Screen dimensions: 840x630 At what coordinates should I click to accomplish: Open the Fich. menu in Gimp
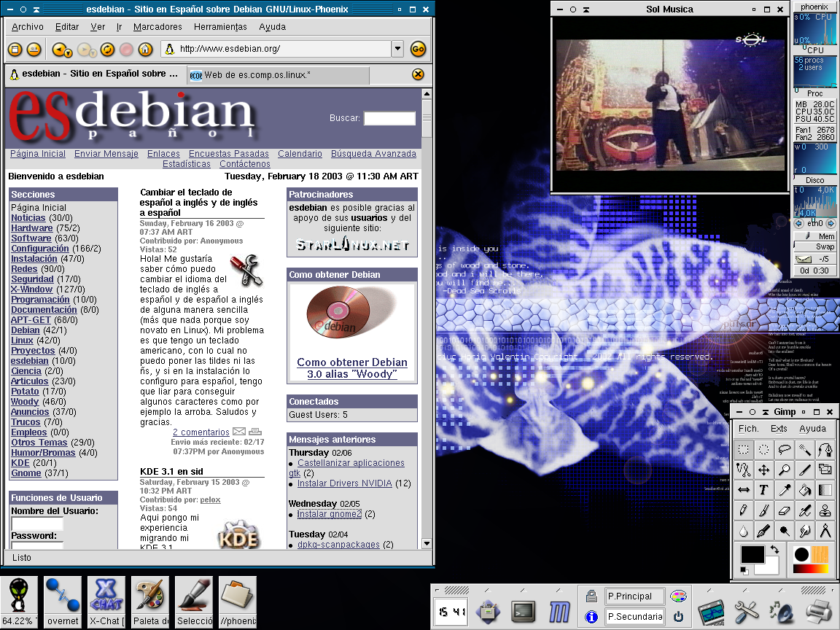coord(748,429)
